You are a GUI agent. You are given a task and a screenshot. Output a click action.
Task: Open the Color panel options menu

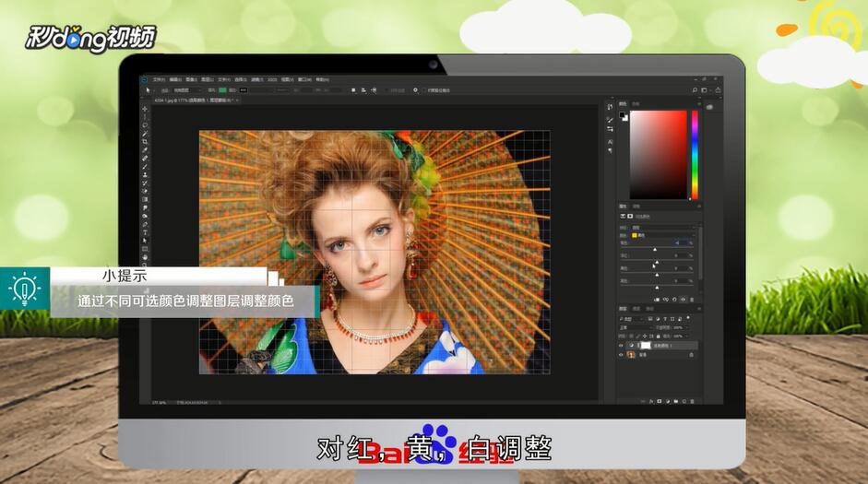point(699,103)
